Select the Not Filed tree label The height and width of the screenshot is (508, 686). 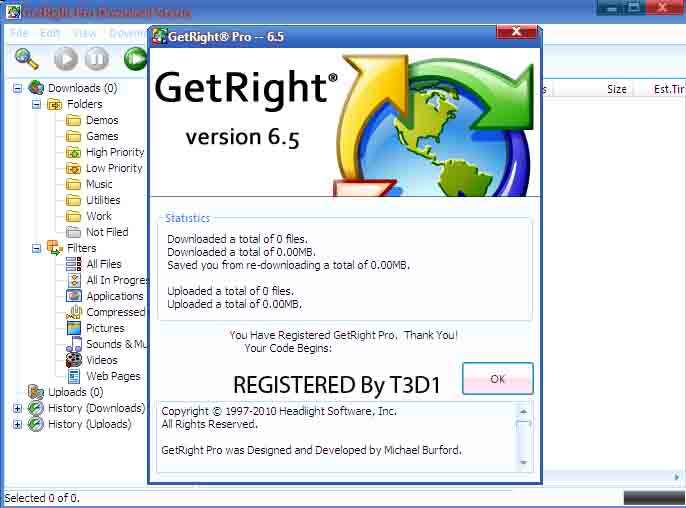[107, 232]
